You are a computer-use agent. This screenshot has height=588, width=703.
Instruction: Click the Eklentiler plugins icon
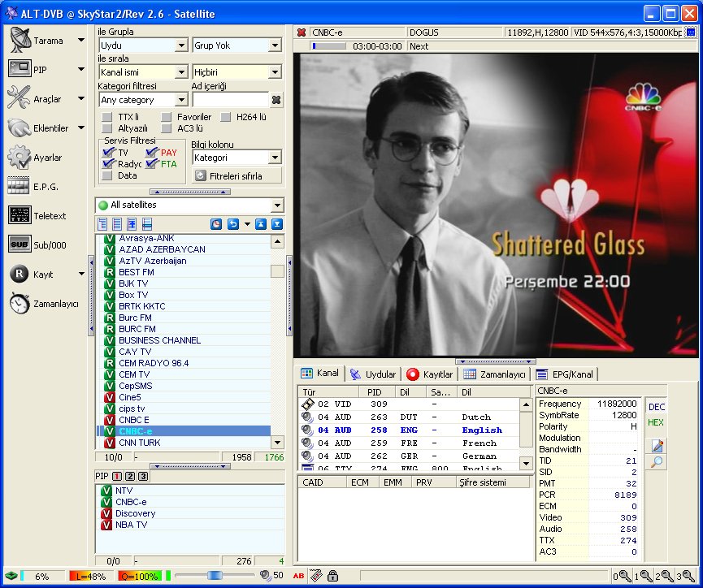tap(20, 128)
